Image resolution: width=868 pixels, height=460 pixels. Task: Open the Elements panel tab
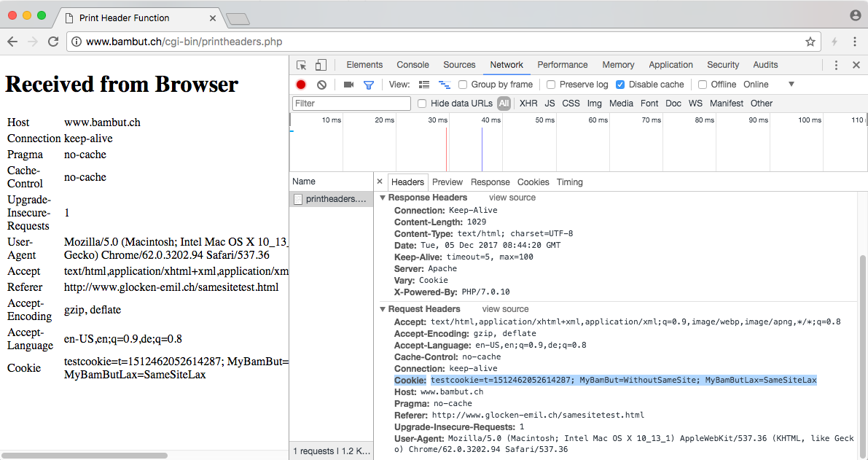pos(364,65)
